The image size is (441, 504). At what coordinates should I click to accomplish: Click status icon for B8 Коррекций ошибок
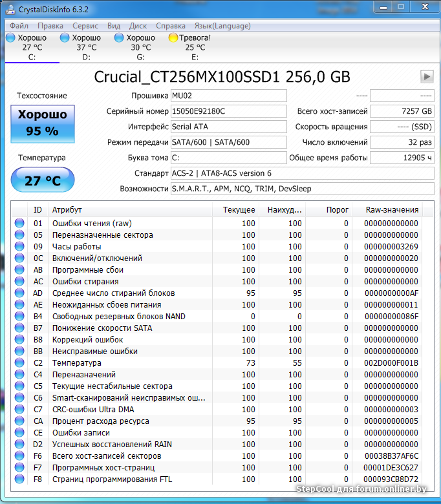[19, 339]
